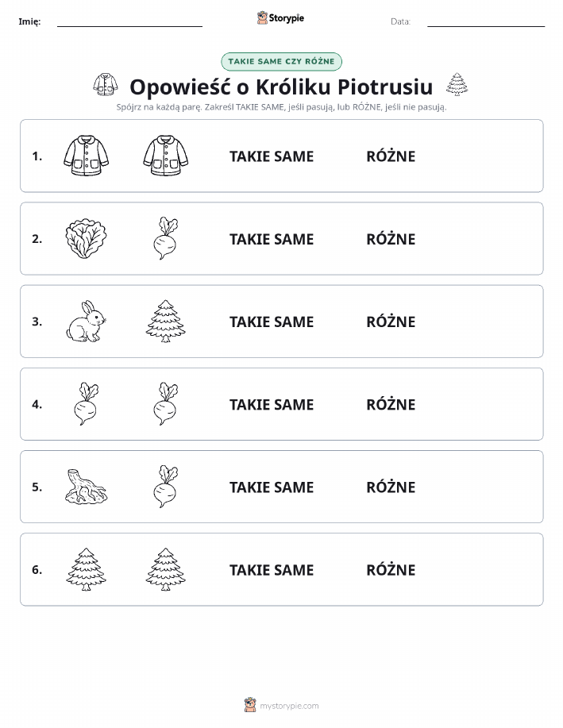Screen dimensions: 563x728
Task: Choose TAKIE SAME for row 4
Action: pos(272,404)
